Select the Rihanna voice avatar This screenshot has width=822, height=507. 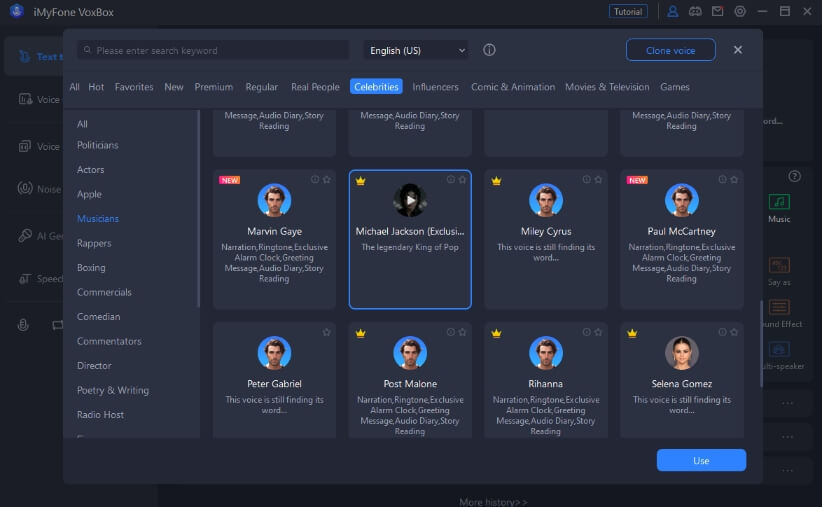click(546, 352)
